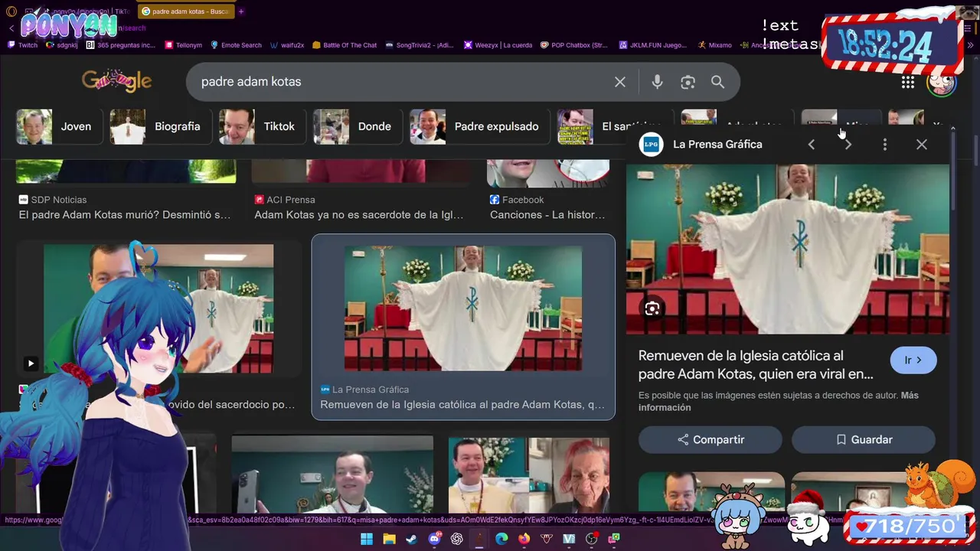This screenshot has height=551, width=980.
Task: Launch Steam from the taskbar
Action: pos(411,539)
